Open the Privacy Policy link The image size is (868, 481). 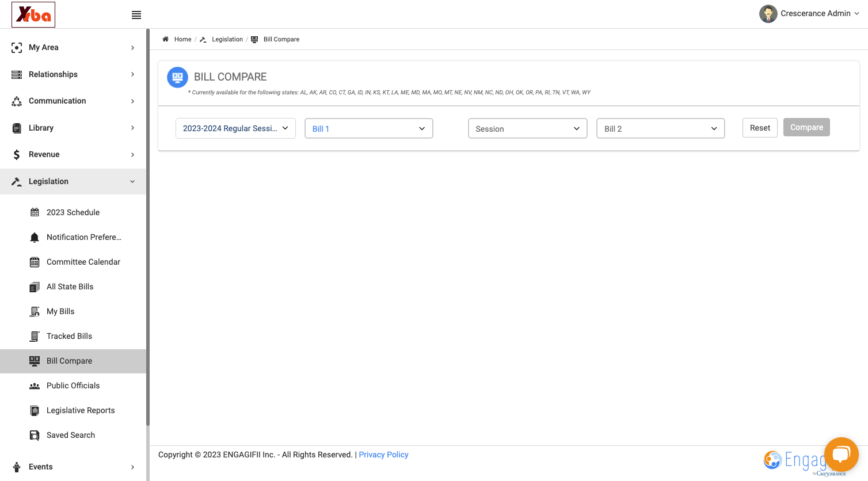click(383, 455)
